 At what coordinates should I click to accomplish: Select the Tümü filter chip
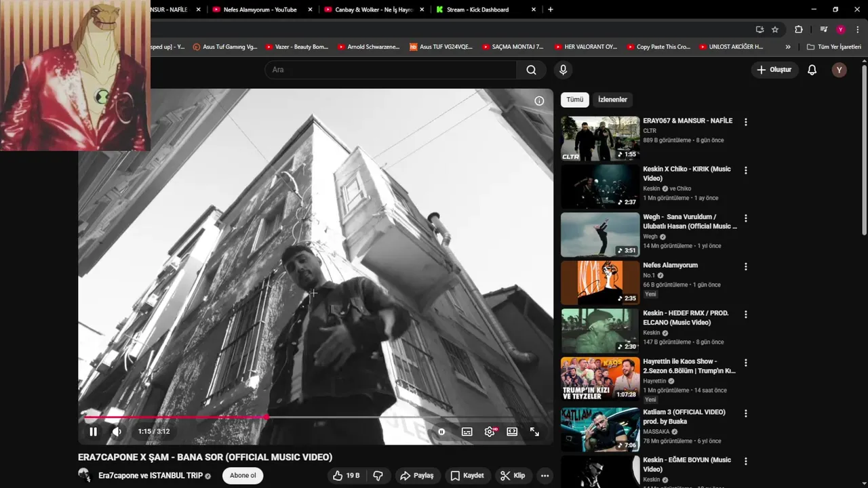575,100
